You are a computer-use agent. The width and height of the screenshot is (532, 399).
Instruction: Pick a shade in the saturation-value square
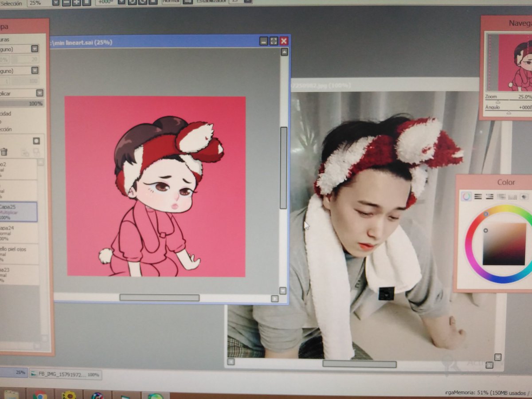click(x=504, y=243)
